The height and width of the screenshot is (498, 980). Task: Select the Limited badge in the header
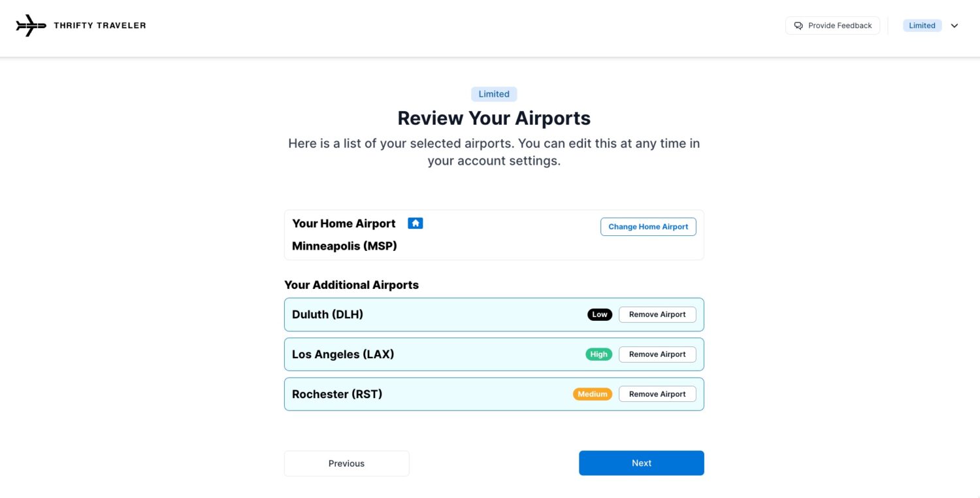click(922, 25)
